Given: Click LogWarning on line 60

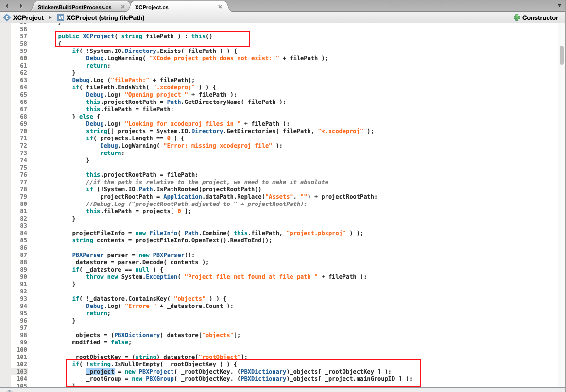Looking at the screenshot, I should click(x=125, y=58).
